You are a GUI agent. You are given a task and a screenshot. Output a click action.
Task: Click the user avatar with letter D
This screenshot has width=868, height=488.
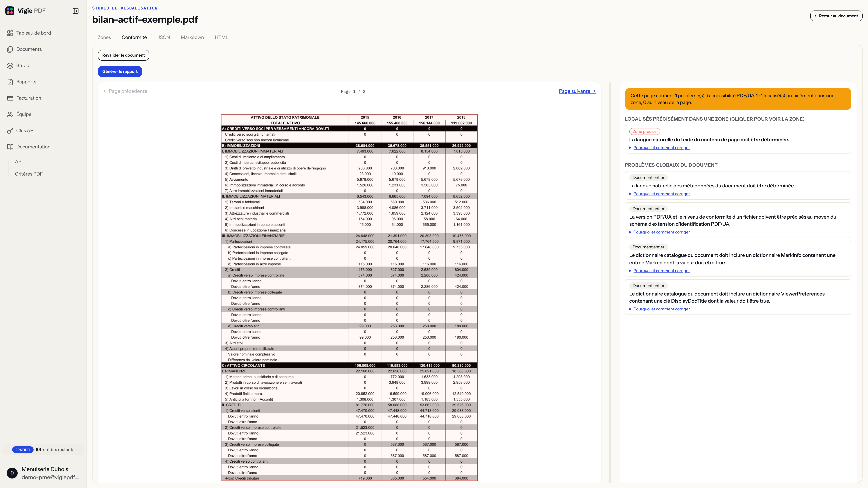(12, 473)
